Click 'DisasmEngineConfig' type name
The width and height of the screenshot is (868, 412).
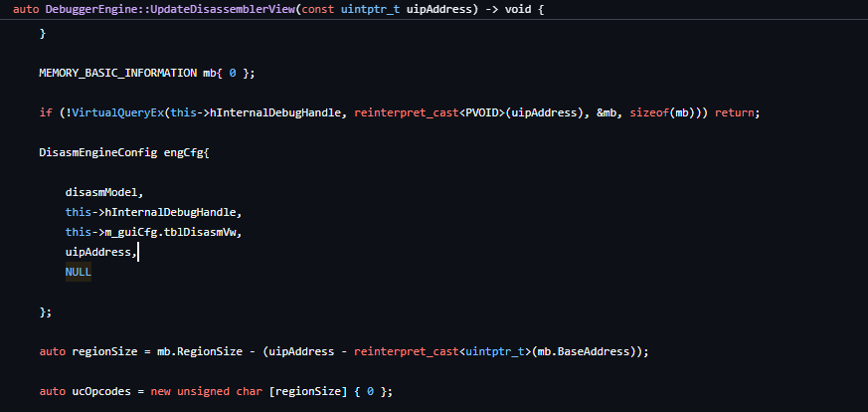click(98, 153)
